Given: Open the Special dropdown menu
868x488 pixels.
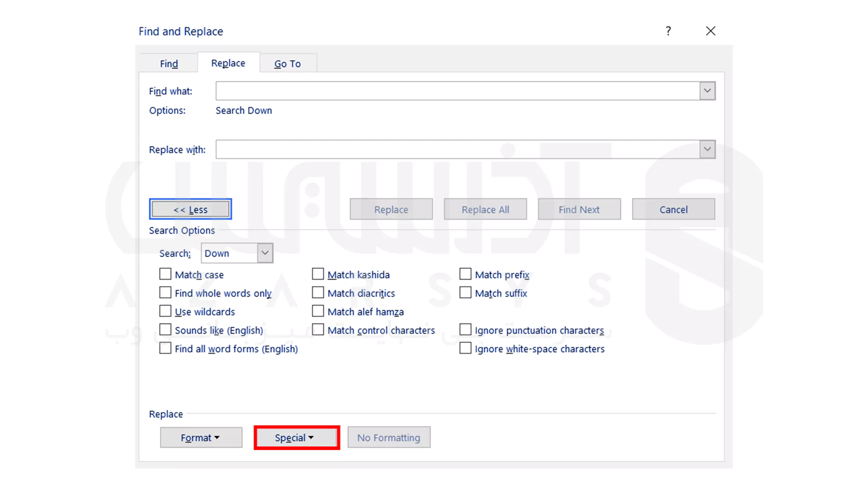Looking at the screenshot, I should pos(296,437).
